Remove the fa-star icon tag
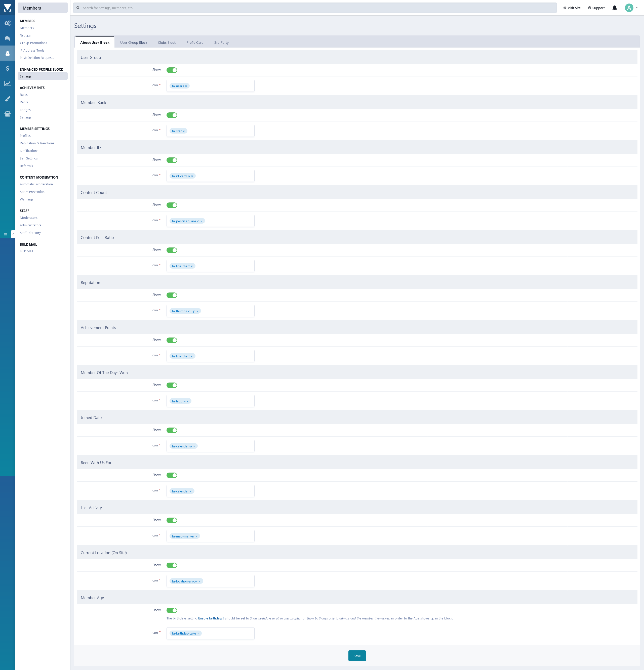Screen dimensions: 644x670 184,131
